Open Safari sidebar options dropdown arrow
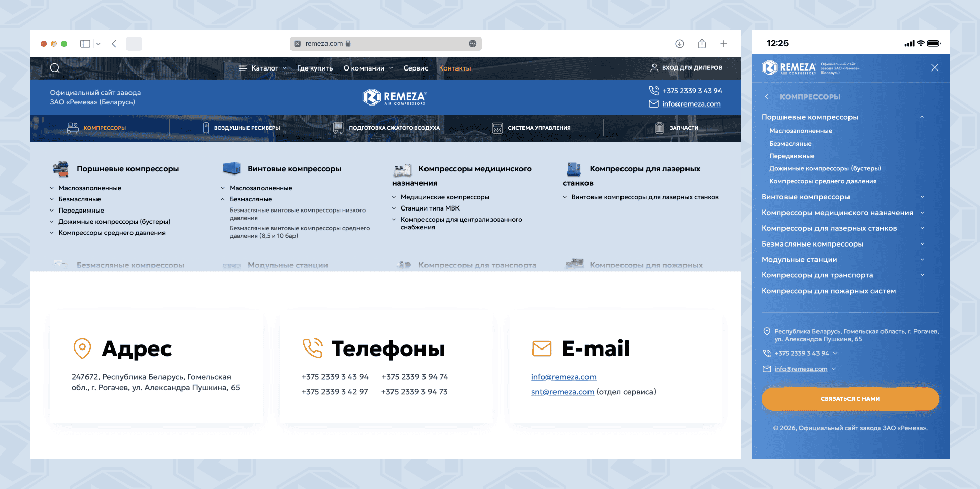The image size is (980, 489). tap(98, 44)
